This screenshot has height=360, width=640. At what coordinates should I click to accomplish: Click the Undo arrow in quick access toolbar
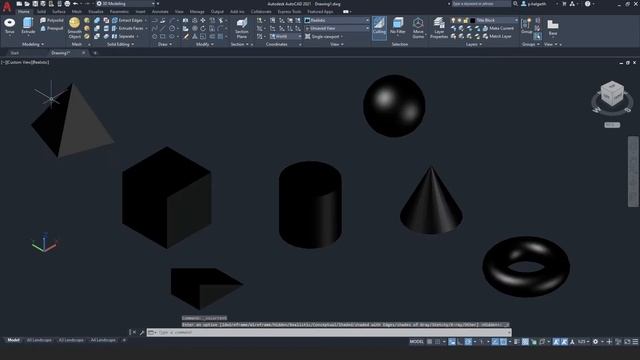tap(75, 4)
